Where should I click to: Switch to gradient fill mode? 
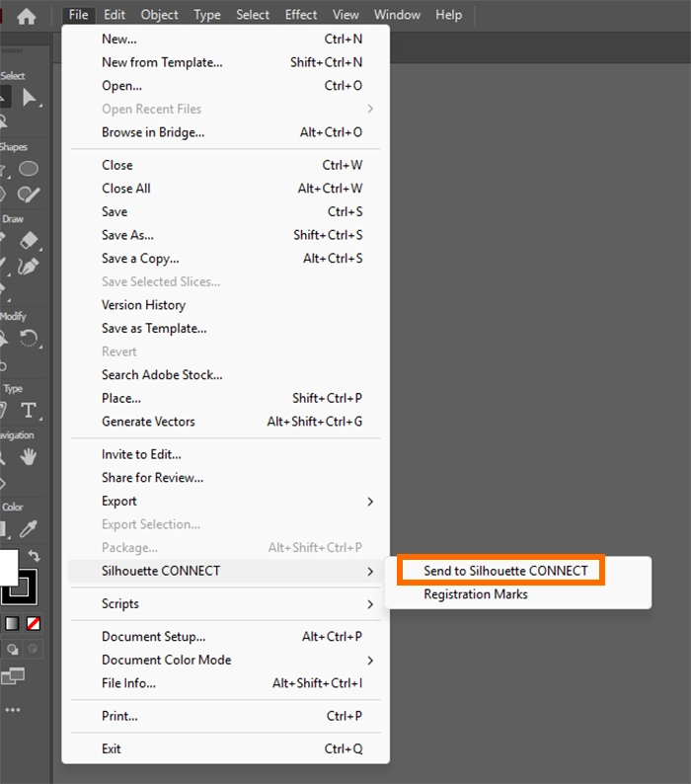tap(13, 624)
